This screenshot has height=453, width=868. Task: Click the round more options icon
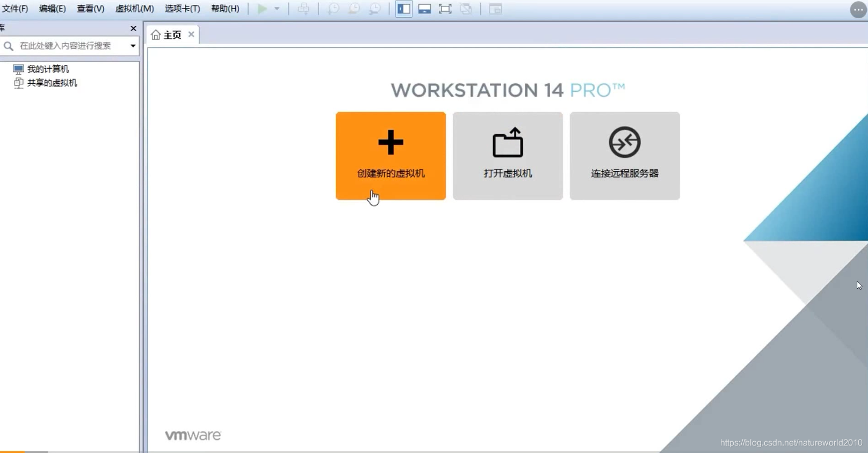858,9
